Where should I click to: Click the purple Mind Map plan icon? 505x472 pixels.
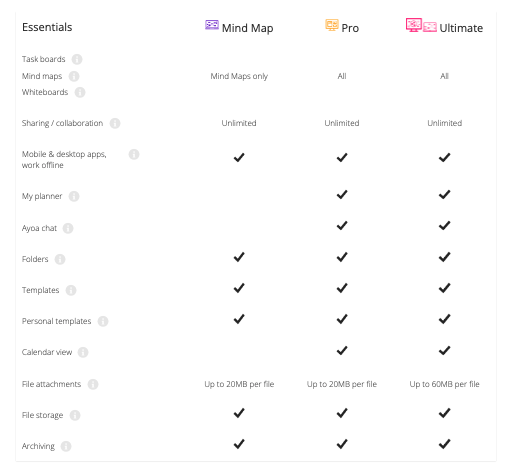click(212, 25)
